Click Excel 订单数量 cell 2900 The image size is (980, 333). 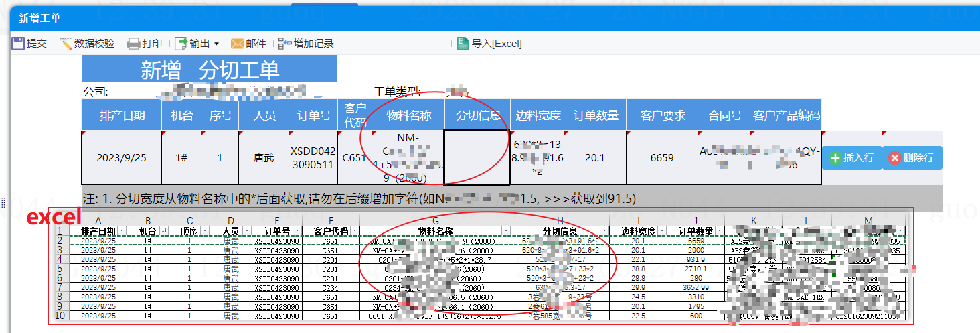(x=695, y=250)
